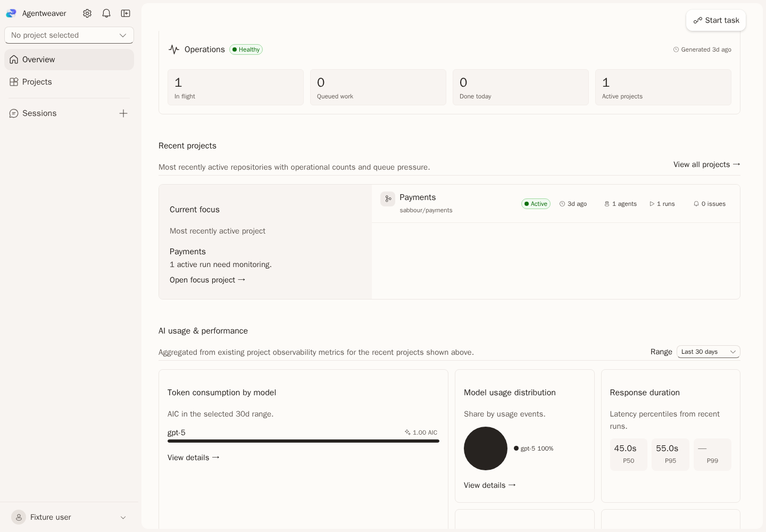The image size is (766, 532).
Task: Click the P50 45.0s latency tile
Action: [x=629, y=455]
